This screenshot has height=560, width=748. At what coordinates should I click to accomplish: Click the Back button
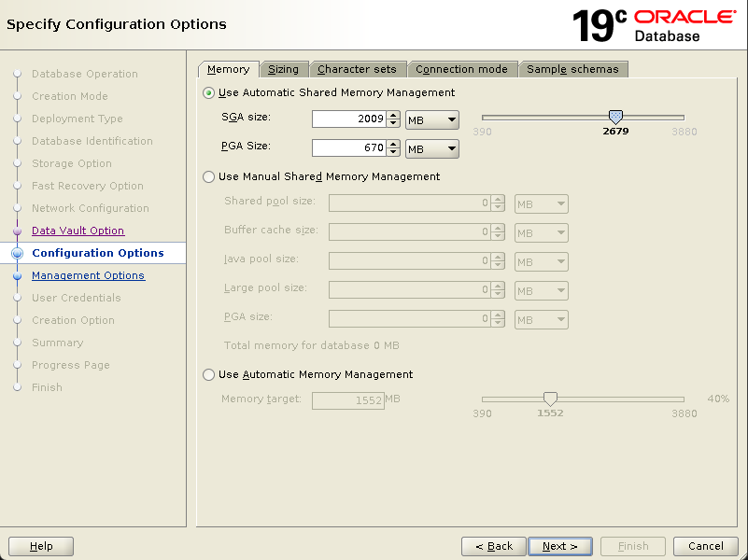494,546
